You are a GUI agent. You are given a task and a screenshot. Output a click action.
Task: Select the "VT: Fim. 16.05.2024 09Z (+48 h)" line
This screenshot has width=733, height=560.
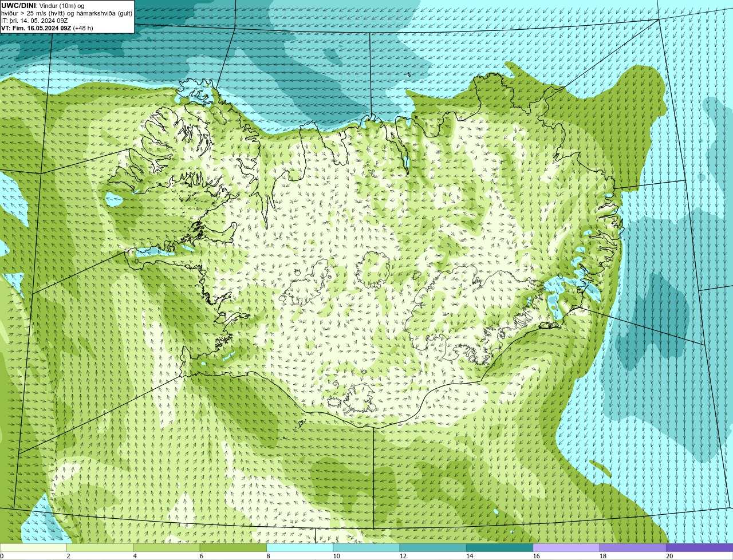pyautogui.click(x=47, y=28)
